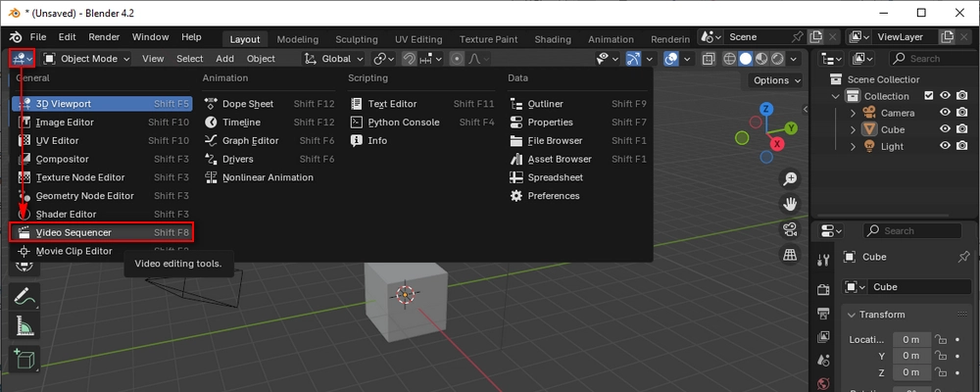The height and width of the screenshot is (392, 980).
Task: Open Shader Editor entry
Action: tap(103, 214)
